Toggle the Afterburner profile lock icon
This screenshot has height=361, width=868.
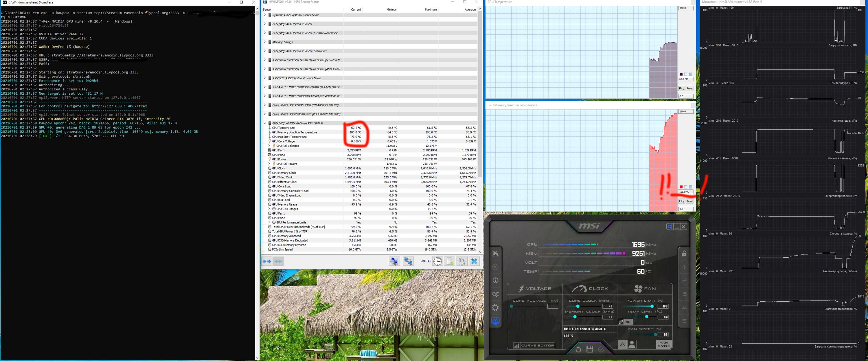click(x=684, y=254)
